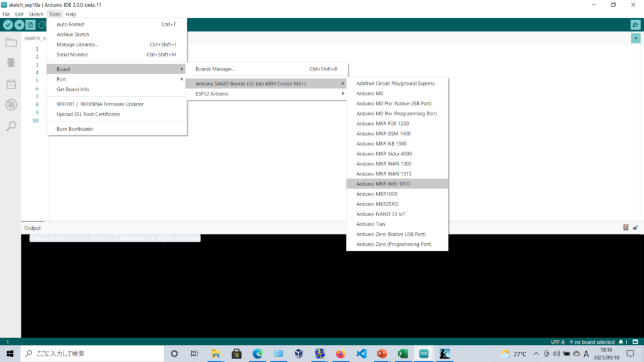This screenshot has width=644, height=362.
Task: Select Arduino MKR FOX 1200 board
Action: click(397, 124)
